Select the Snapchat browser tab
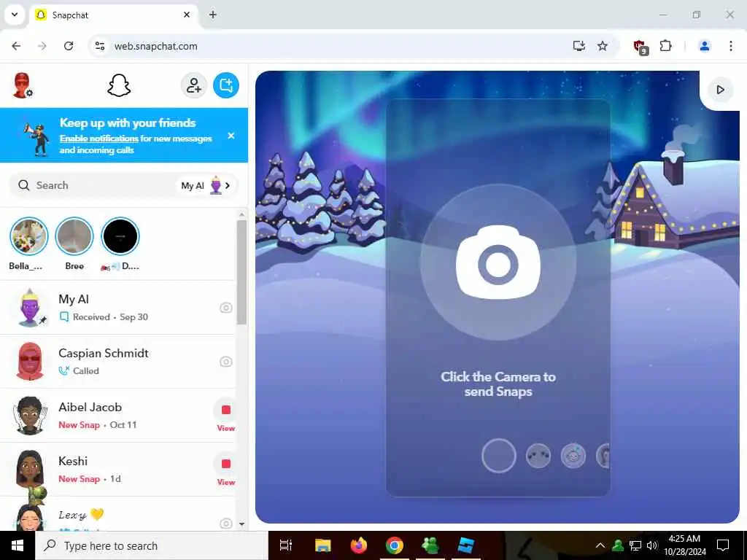747x560 pixels. point(115,15)
